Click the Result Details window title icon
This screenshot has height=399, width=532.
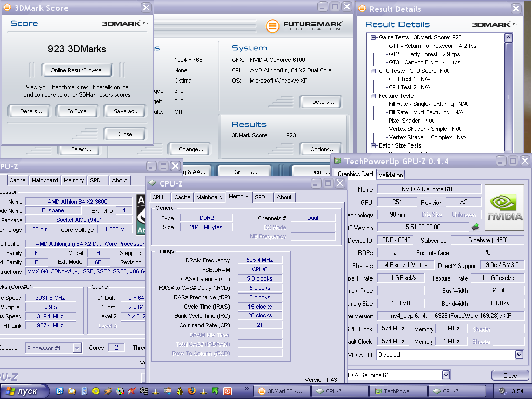tap(362, 8)
